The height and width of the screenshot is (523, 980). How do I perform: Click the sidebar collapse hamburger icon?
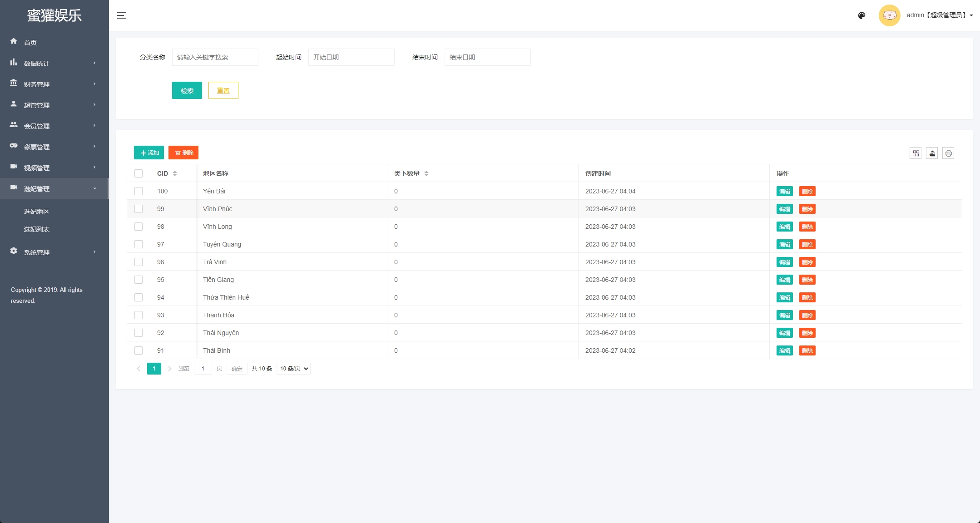(122, 15)
